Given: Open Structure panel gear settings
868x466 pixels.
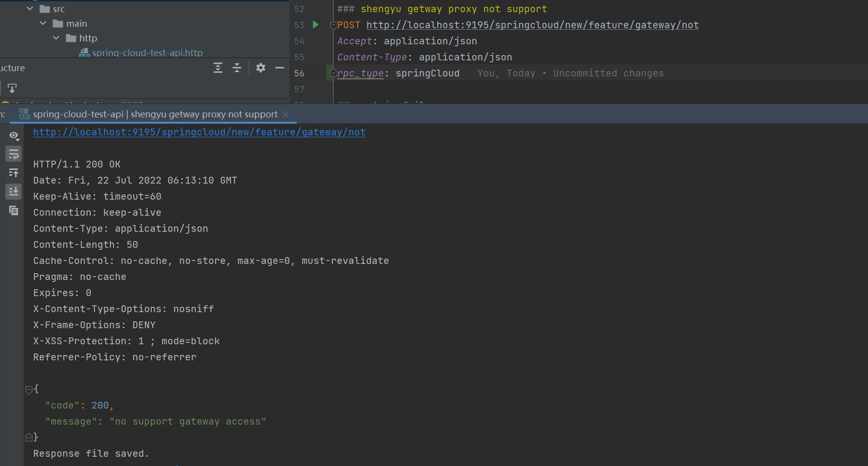Looking at the screenshot, I should (261, 68).
